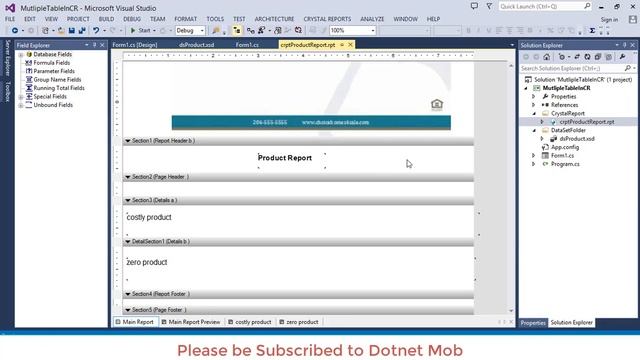Expand the Special Fields node
The height and width of the screenshot is (360, 640).
[x=20, y=97]
